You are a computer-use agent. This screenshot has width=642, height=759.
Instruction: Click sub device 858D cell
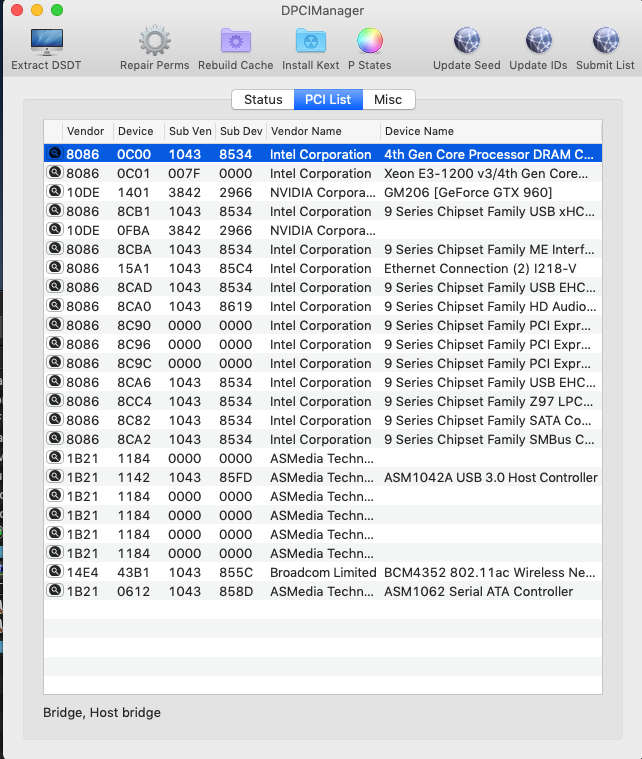236,592
